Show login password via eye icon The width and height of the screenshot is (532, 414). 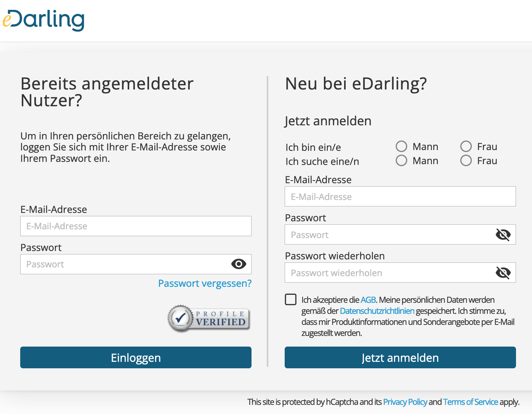[239, 264]
